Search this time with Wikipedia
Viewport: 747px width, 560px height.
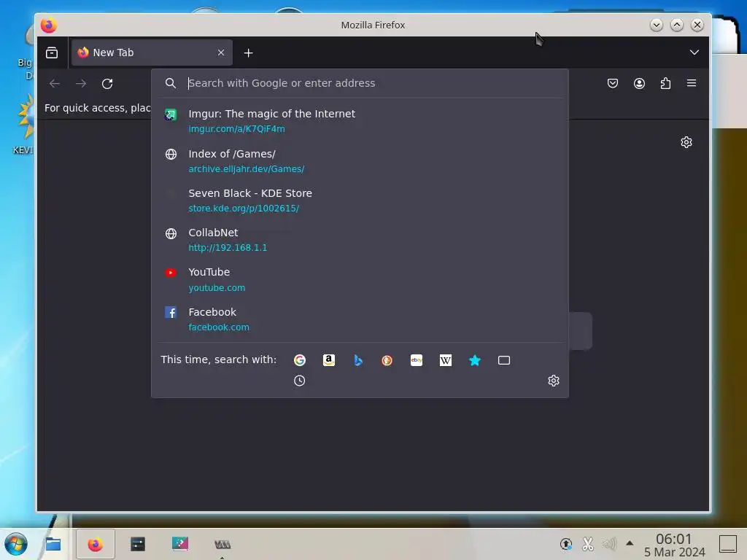click(x=446, y=360)
